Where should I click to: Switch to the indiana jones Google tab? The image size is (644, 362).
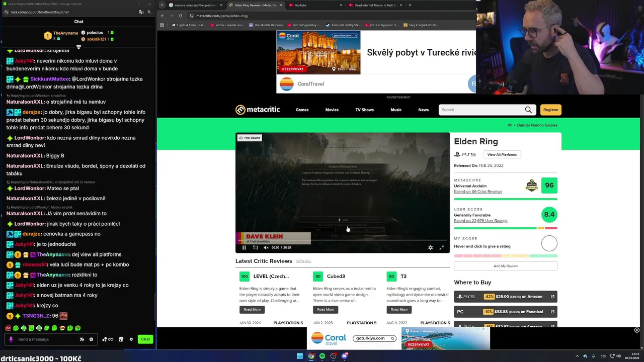pyautogui.click(x=195, y=5)
